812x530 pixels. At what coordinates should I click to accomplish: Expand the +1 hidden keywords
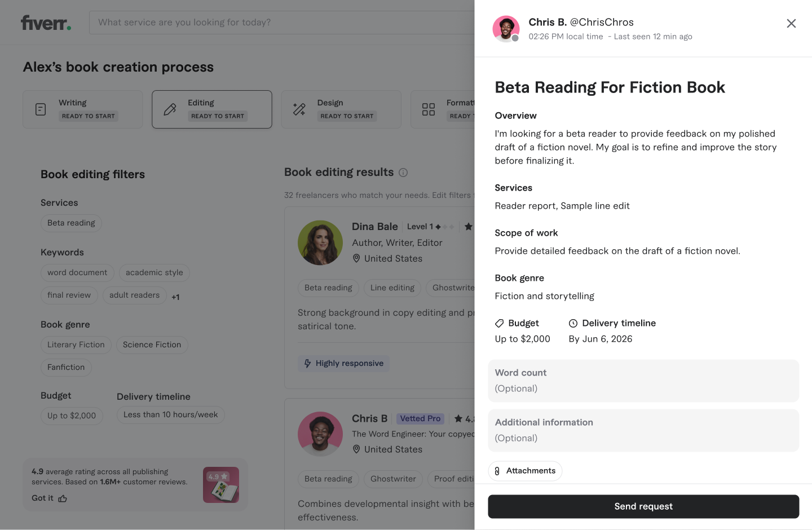point(175,297)
